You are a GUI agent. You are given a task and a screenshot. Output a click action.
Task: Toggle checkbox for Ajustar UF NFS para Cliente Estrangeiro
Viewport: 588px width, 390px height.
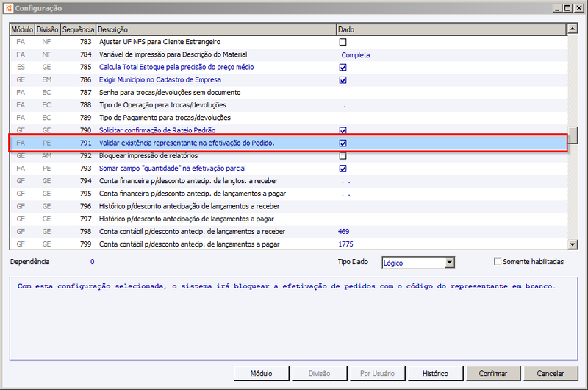(x=343, y=42)
